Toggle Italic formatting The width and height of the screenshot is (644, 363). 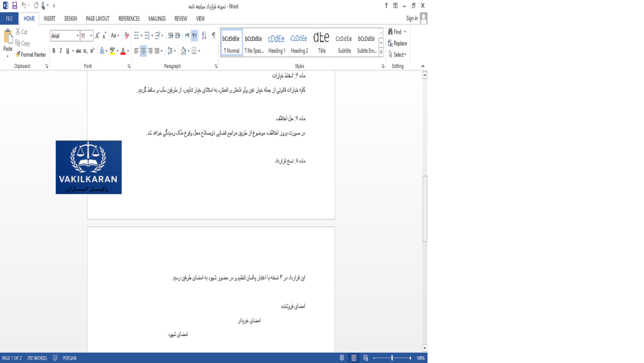60,51
